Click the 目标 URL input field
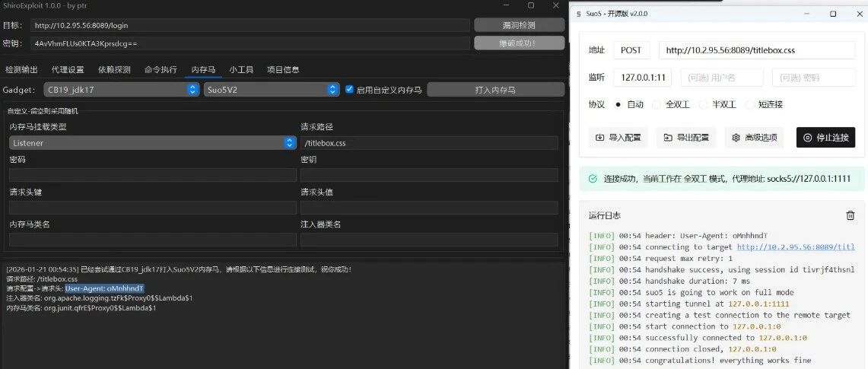This screenshot has height=369, width=868. [250, 25]
